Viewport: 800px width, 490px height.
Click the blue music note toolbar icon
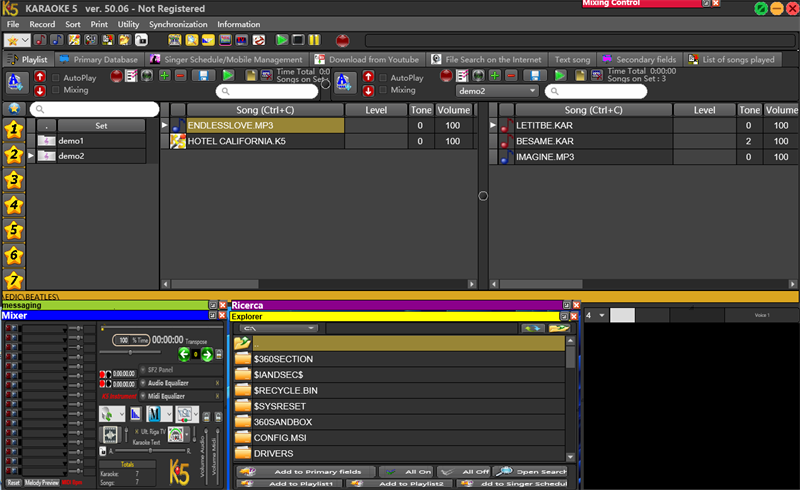tap(57, 40)
